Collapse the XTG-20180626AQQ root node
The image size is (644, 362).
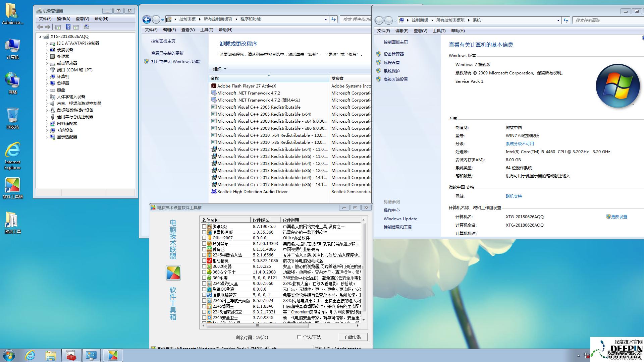40,37
